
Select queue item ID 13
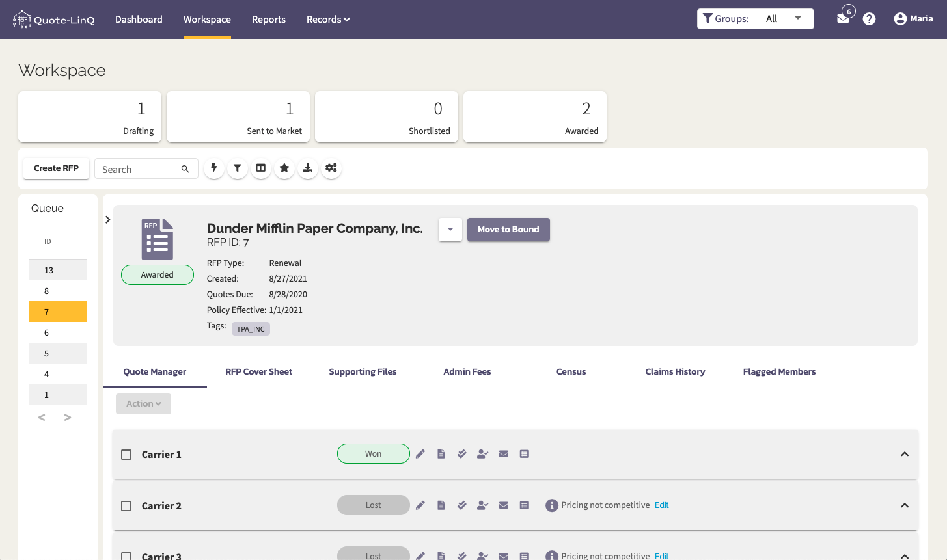point(58,270)
